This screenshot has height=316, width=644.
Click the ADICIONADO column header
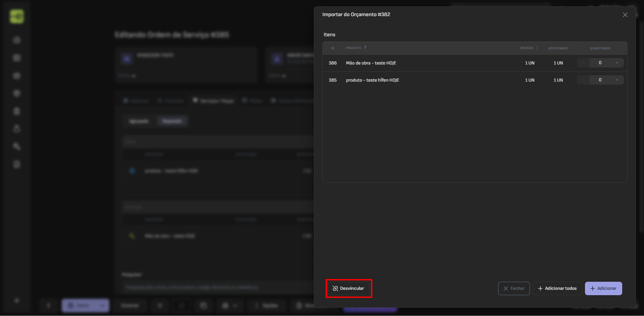(x=558, y=48)
